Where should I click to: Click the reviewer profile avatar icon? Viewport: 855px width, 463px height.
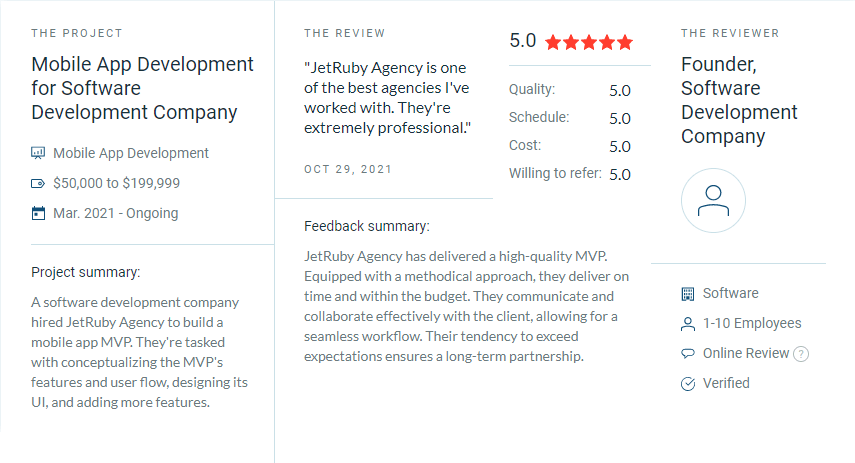click(713, 200)
